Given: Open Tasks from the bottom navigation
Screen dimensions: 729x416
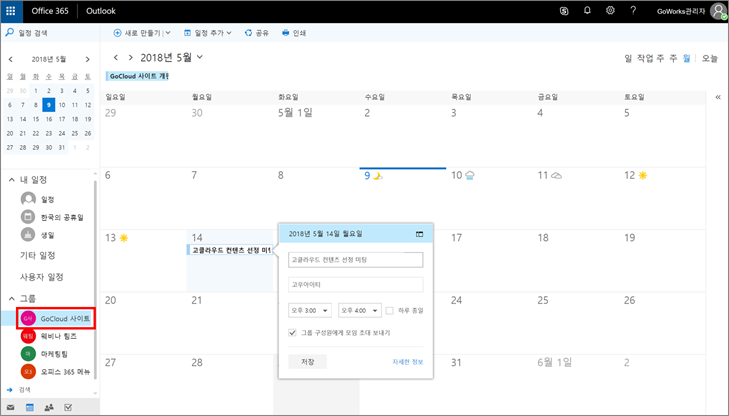Looking at the screenshot, I should click(68, 408).
